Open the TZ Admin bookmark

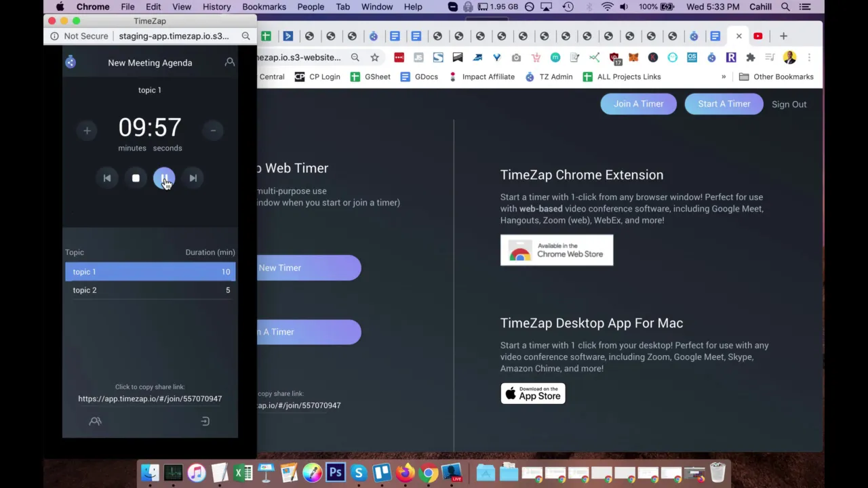(549, 77)
